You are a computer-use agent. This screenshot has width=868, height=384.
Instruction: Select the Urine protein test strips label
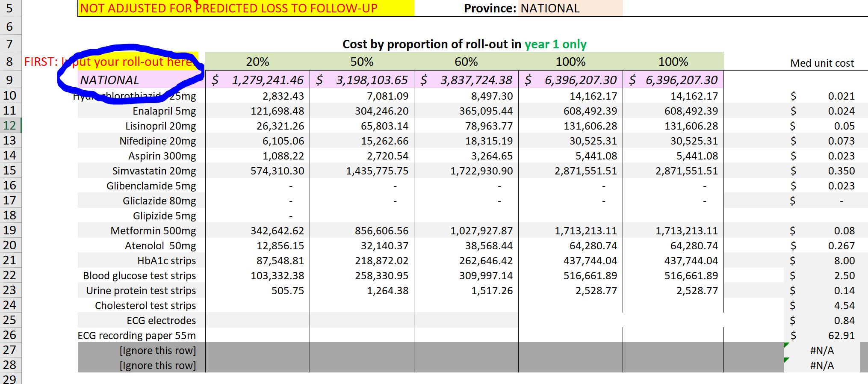(141, 291)
